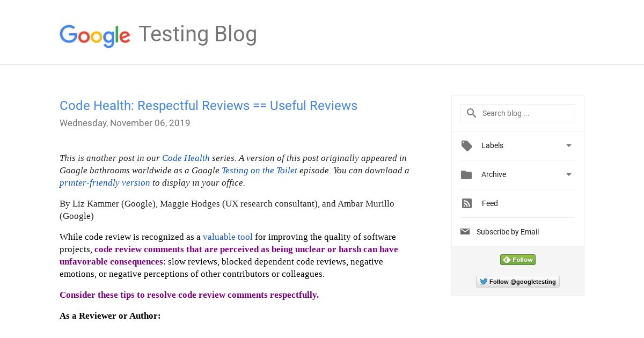Click the Archive folder icon

click(x=466, y=175)
